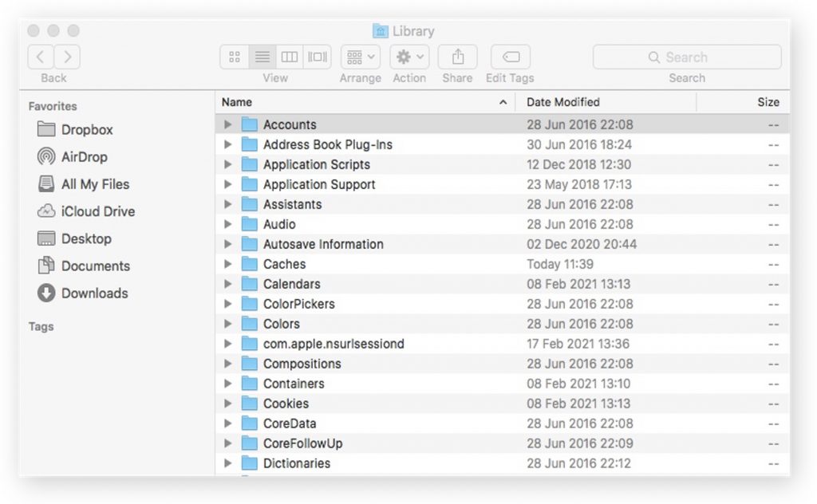The height and width of the screenshot is (504, 817).
Task: Expand the Containers folder disclosure triangle
Action: (228, 384)
